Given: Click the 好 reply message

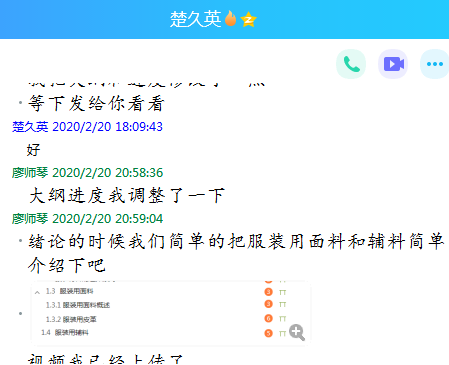Looking at the screenshot, I should tap(33, 150).
